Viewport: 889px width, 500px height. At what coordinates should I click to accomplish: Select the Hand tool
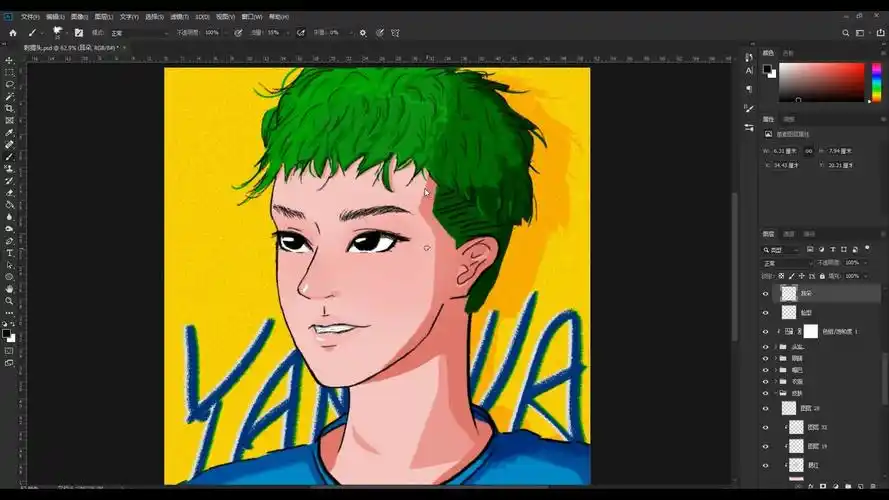coord(10,289)
